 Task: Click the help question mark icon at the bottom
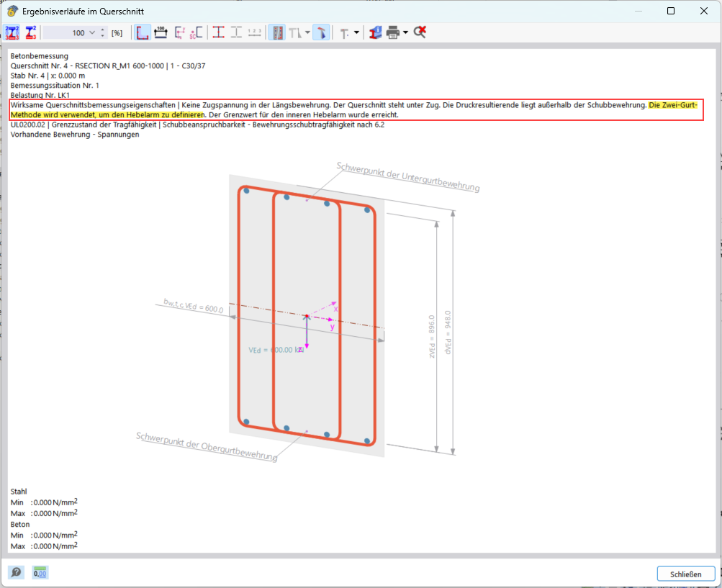tap(16, 572)
